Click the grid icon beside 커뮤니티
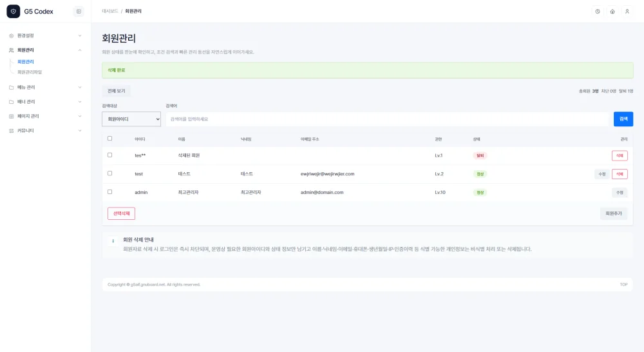Image resolution: width=644 pixels, height=352 pixels. [x=12, y=131]
